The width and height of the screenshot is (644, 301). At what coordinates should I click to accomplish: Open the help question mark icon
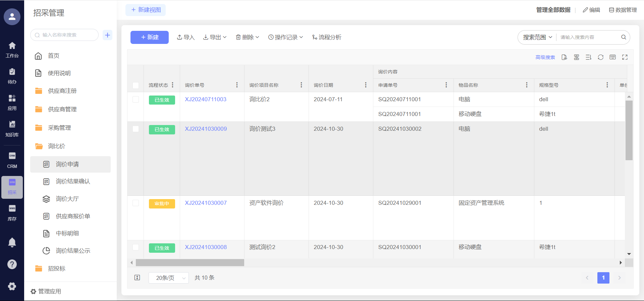[x=12, y=264]
